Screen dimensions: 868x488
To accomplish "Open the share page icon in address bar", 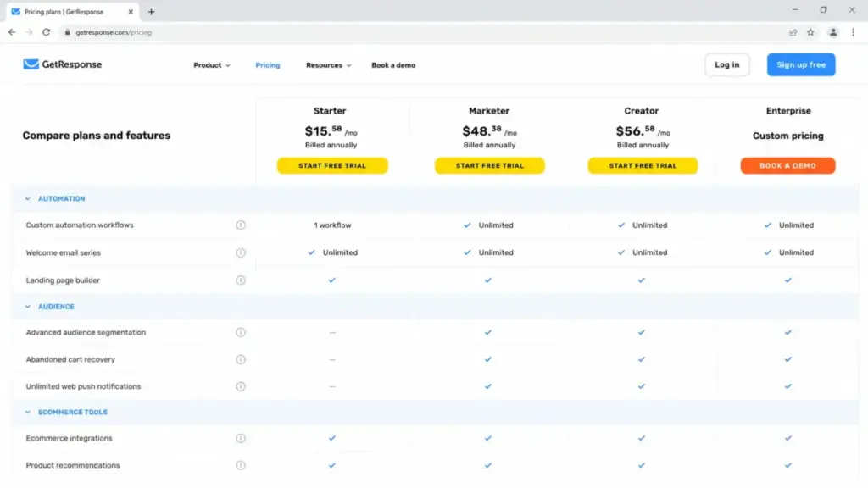I will tap(793, 32).
